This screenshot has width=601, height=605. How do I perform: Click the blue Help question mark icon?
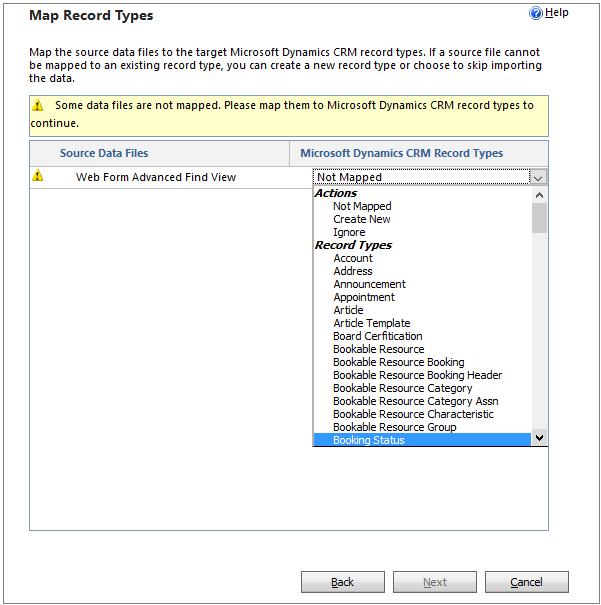[535, 13]
